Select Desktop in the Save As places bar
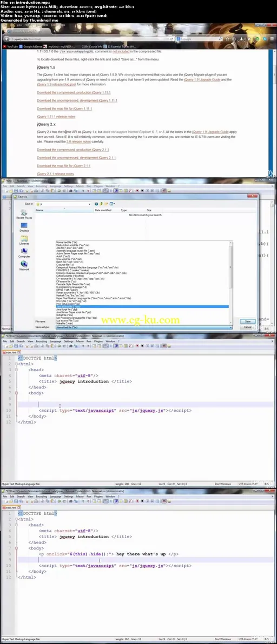 pyautogui.click(x=24, y=227)
